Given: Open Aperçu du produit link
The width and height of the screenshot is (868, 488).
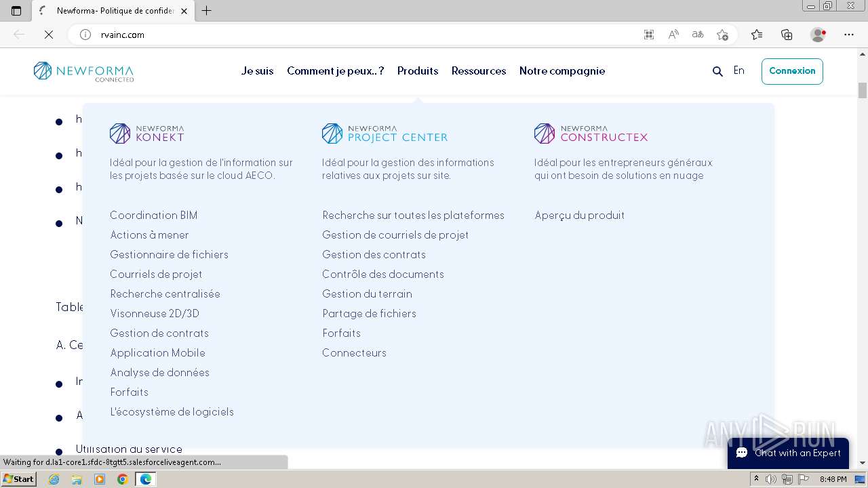Looking at the screenshot, I should (x=580, y=215).
